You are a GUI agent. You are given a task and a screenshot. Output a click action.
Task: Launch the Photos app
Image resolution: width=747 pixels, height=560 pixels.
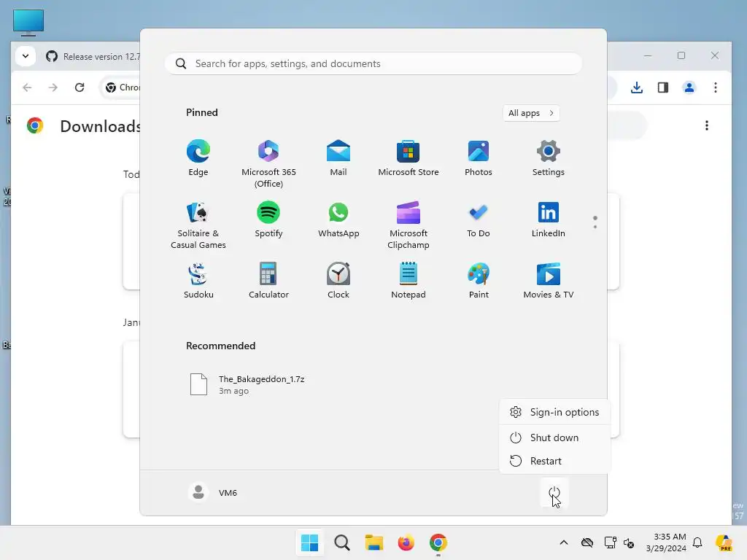point(479,158)
